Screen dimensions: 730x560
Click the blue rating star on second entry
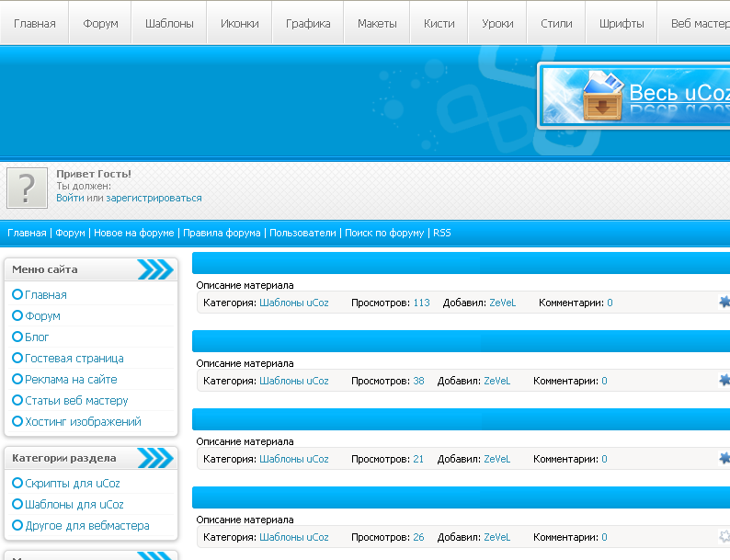click(x=724, y=380)
